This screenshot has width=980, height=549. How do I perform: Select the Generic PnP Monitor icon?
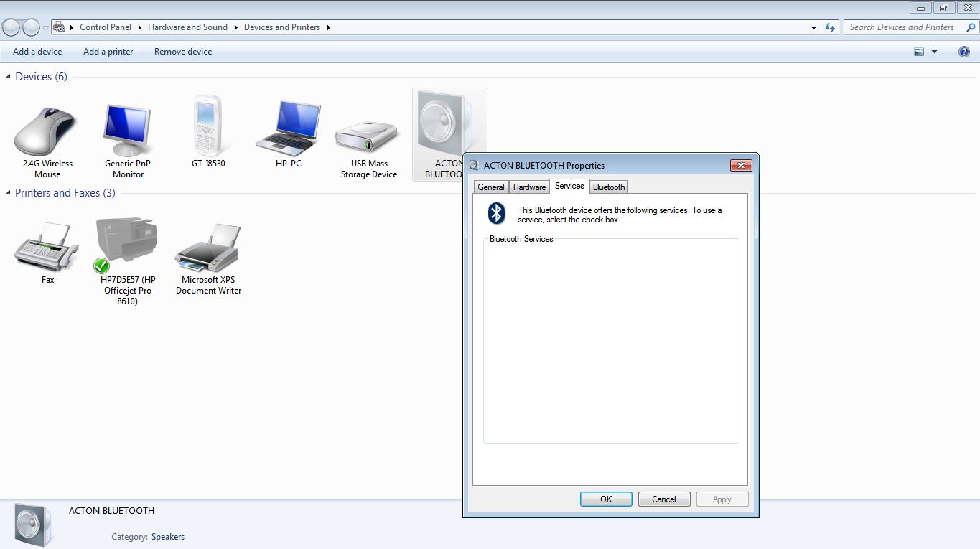[127, 130]
